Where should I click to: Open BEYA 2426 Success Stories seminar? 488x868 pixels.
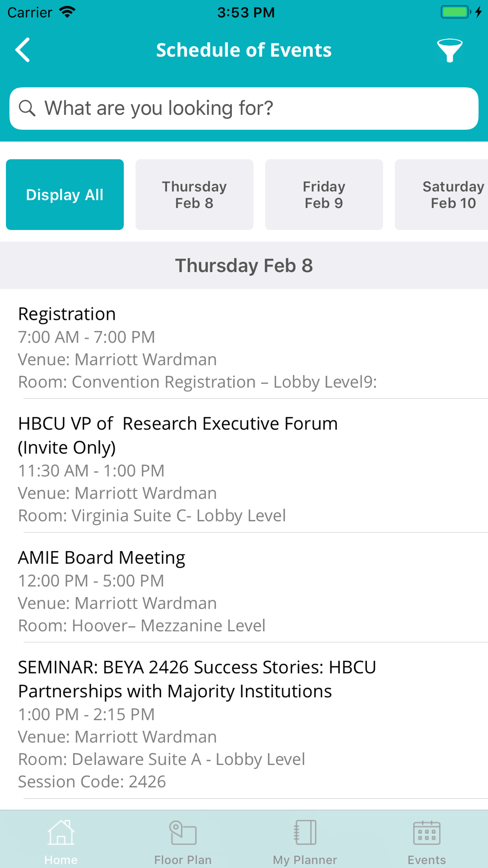195,723
